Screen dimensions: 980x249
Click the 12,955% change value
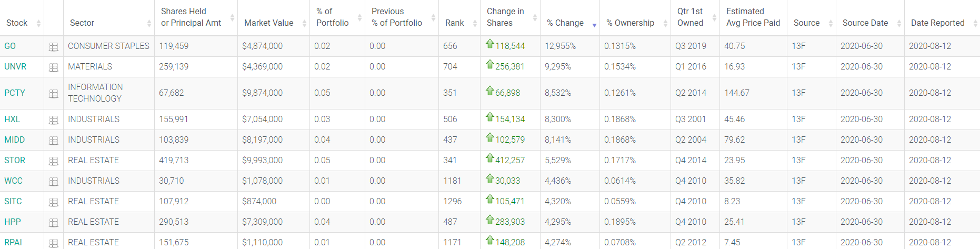pyautogui.click(x=560, y=46)
